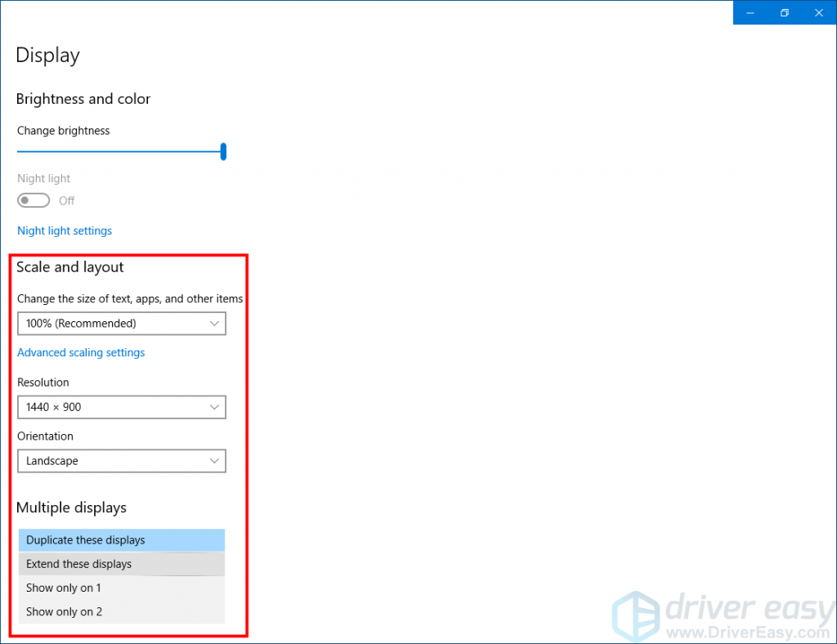Image resolution: width=837 pixels, height=644 pixels.
Task: Open Night light settings
Action: (64, 230)
